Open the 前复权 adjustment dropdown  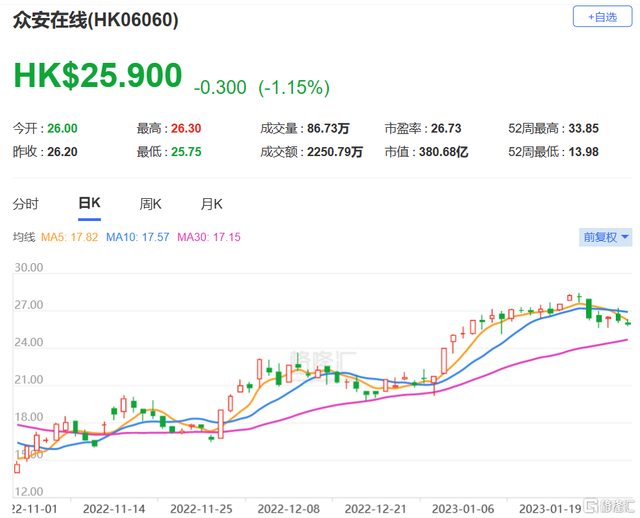[605, 237]
